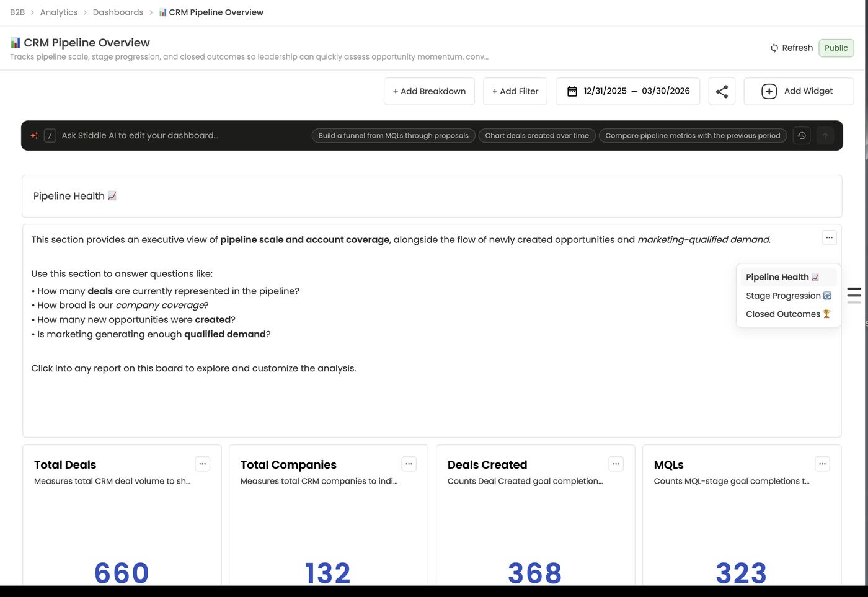Image resolution: width=868 pixels, height=597 pixels.
Task: Choose the 'Chart deals created over time' suggestion
Action: tap(537, 136)
